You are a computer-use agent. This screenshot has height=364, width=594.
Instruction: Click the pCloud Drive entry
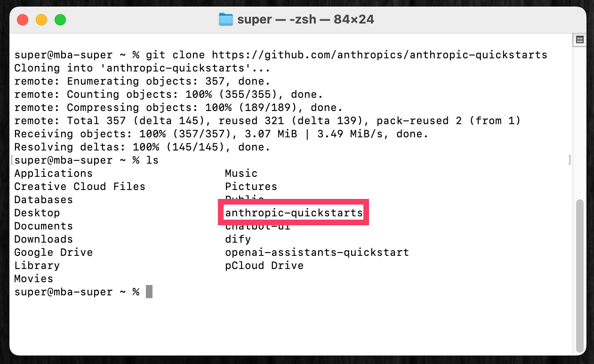point(264,266)
